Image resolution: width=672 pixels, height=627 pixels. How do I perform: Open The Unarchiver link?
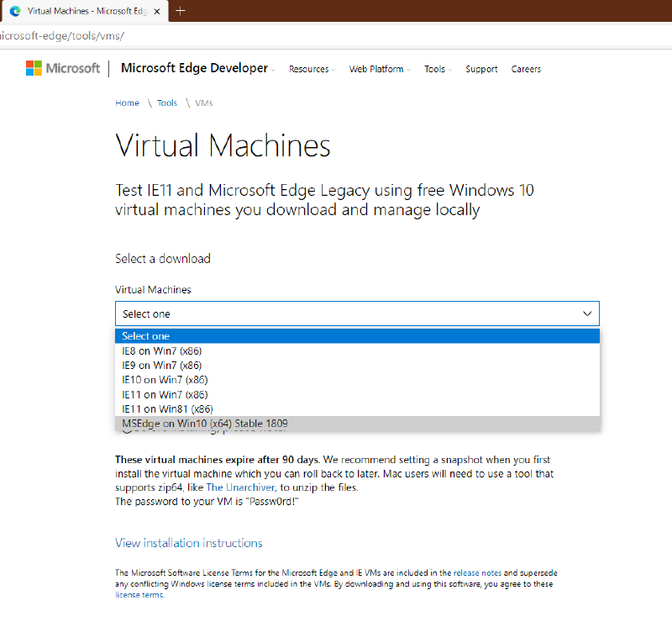(x=240, y=487)
